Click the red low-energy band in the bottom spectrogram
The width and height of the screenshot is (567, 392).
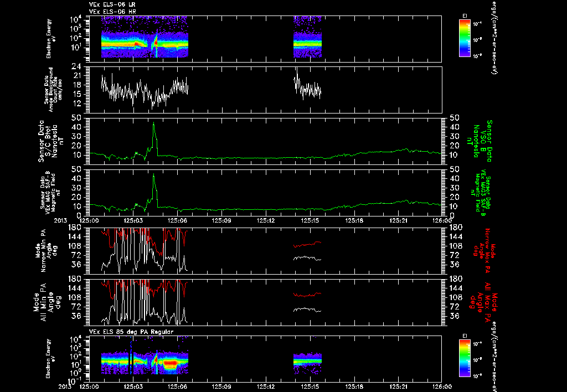tap(171, 363)
